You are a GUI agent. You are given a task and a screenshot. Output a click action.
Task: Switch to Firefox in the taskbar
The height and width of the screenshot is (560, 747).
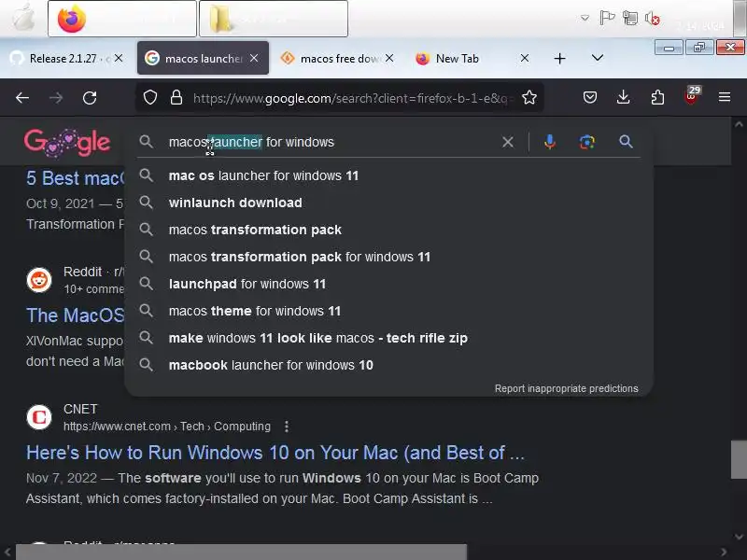click(x=122, y=19)
